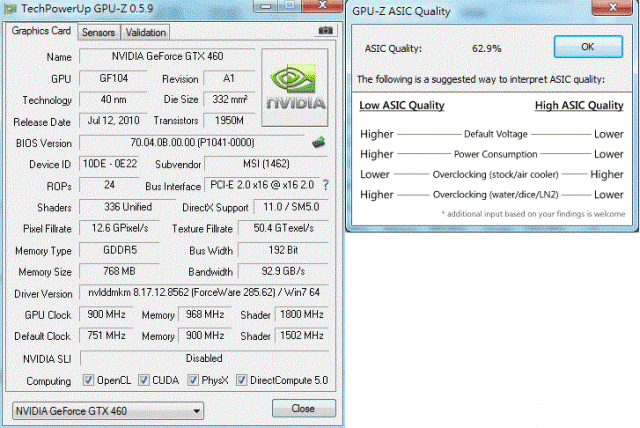Click the Pixel Fillrate field 12.6 GPixel/s
This screenshot has width=640, height=428.
point(119,228)
